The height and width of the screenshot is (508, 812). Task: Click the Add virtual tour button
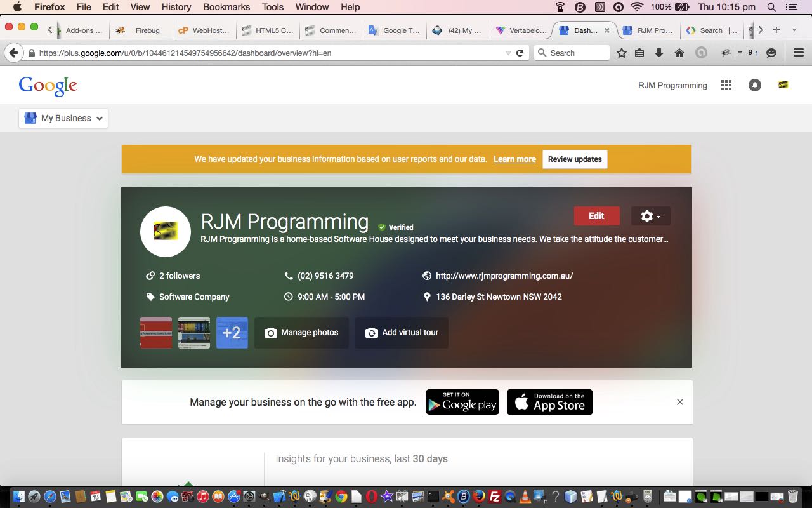pyautogui.click(x=402, y=333)
